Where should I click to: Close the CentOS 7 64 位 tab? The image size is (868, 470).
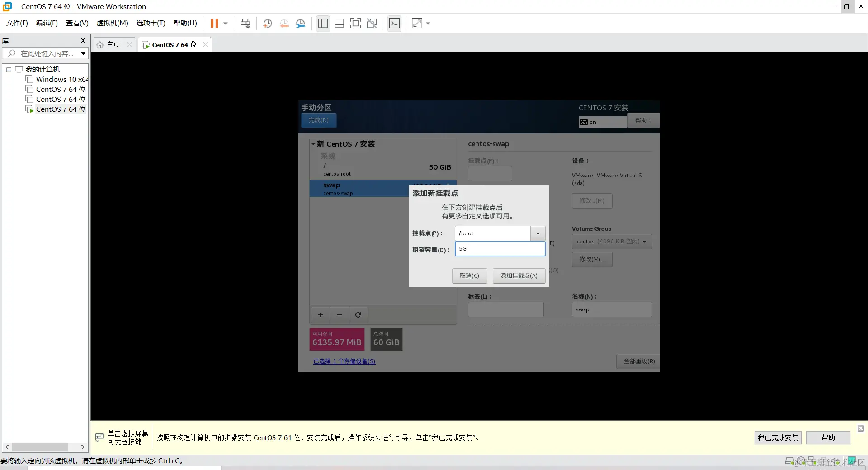[x=206, y=44]
